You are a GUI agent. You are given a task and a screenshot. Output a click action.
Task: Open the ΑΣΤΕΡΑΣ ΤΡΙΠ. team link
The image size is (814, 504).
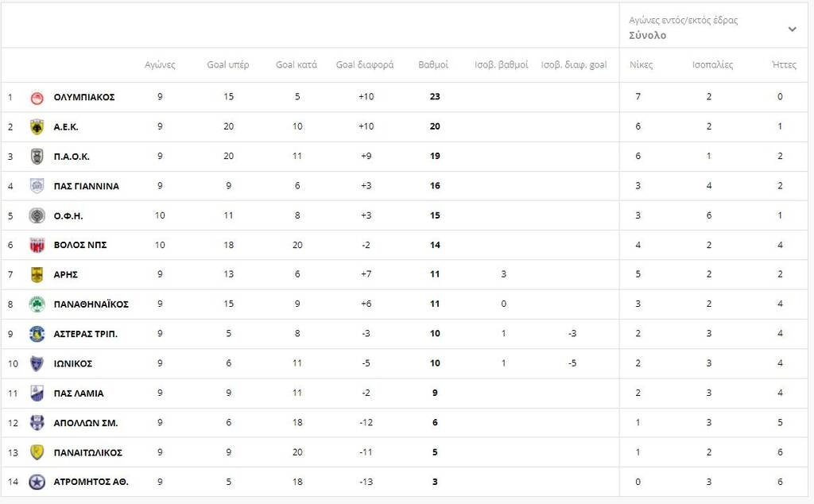point(86,334)
